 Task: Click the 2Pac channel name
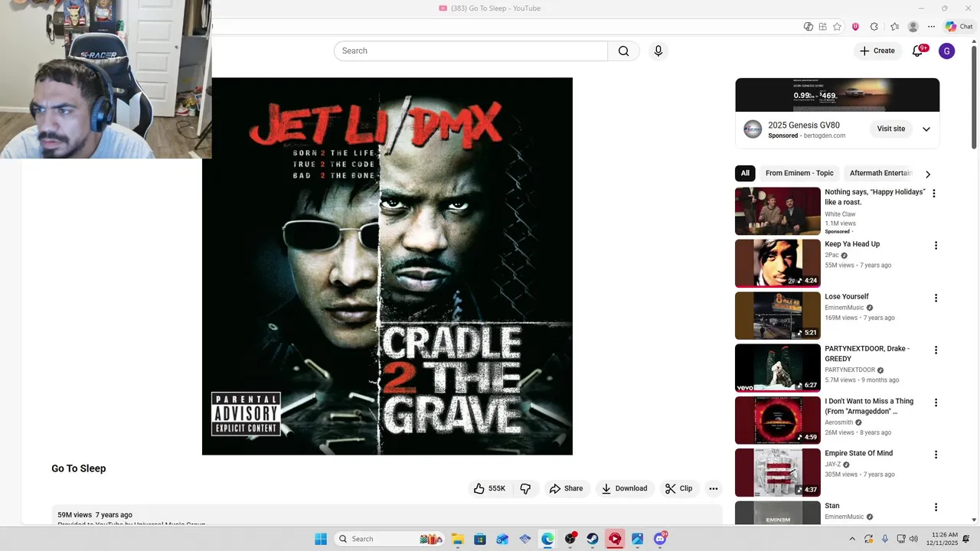[x=832, y=255]
